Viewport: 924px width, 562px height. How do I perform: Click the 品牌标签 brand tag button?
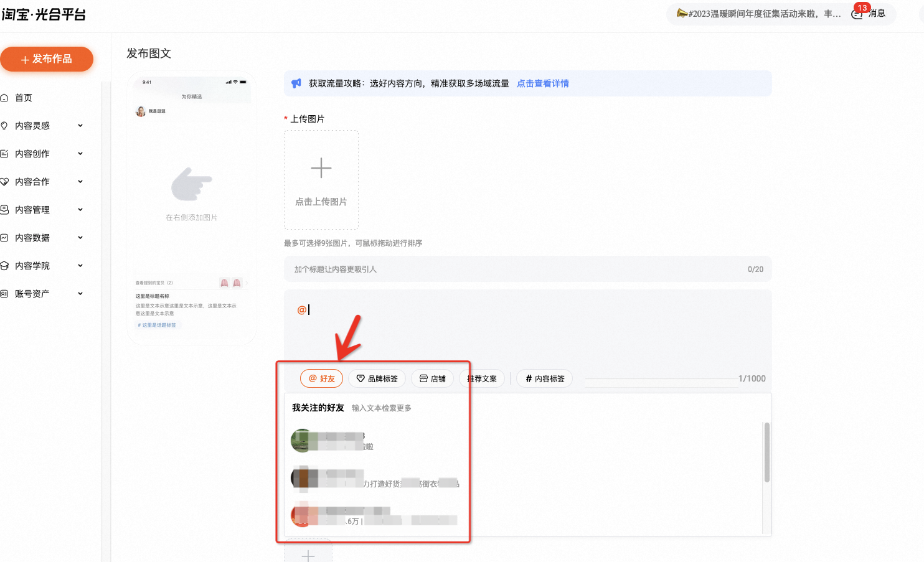point(377,378)
